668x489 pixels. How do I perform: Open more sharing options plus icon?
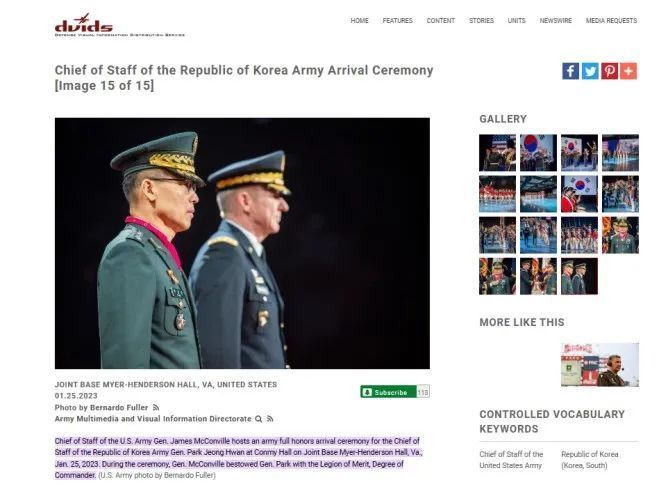tap(629, 71)
